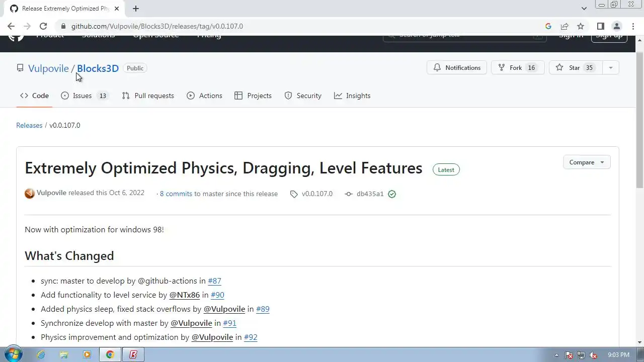The image size is (644, 362).
Task: Switch to the Security tab
Action: (x=303, y=96)
